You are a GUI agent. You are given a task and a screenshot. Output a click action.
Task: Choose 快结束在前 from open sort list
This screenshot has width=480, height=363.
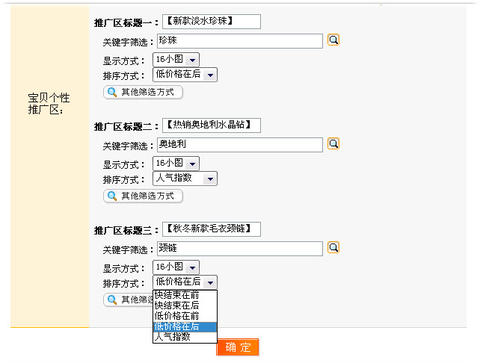pyautogui.click(x=185, y=295)
